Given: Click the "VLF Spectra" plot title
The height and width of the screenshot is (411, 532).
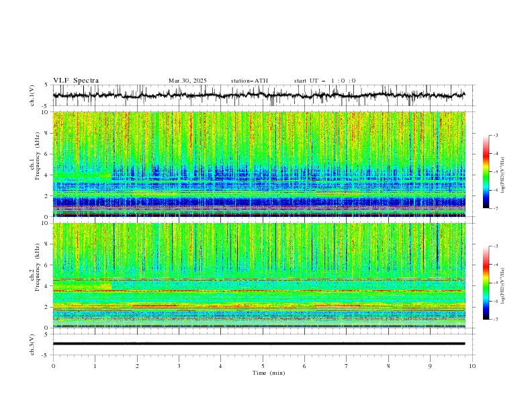Looking at the screenshot, I should click(76, 81).
